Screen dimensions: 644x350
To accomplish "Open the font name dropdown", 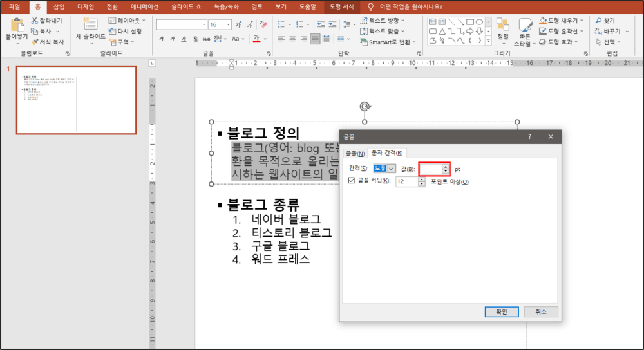I will [x=204, y=25].
